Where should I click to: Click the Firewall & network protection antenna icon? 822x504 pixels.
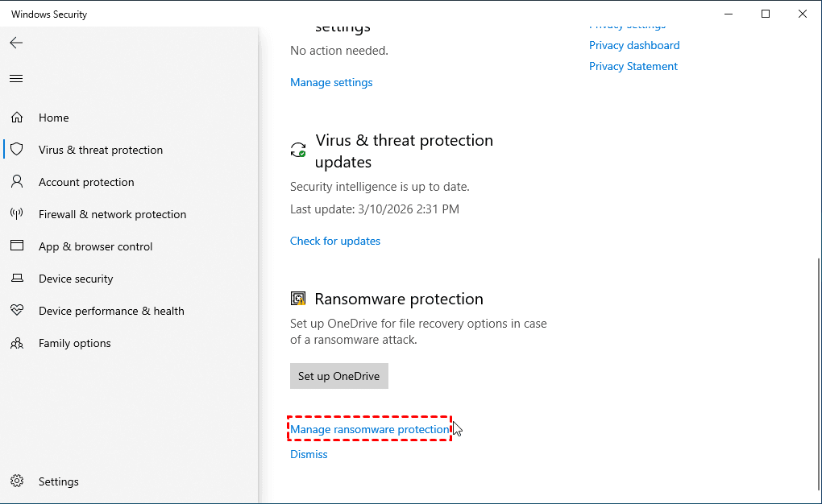pos(17,214)
